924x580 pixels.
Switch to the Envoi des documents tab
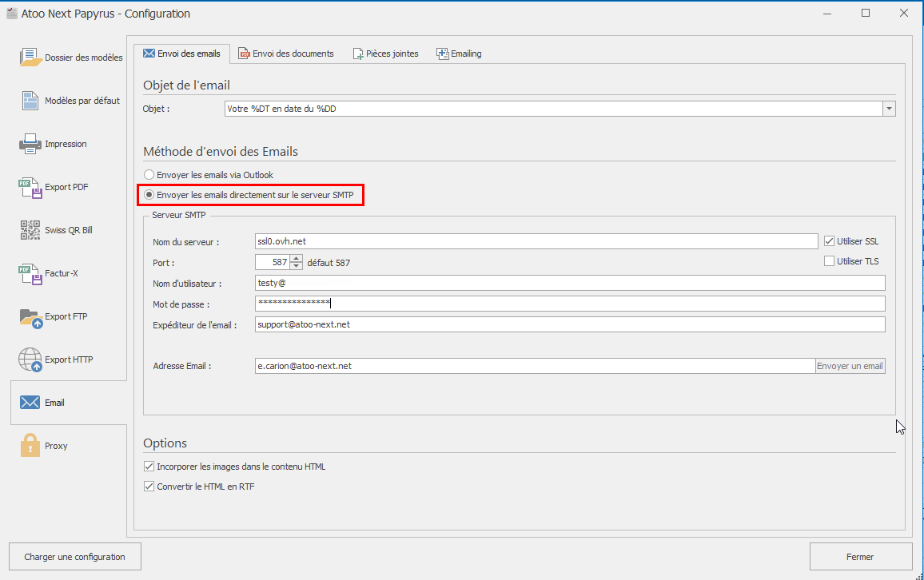[286, 54]
